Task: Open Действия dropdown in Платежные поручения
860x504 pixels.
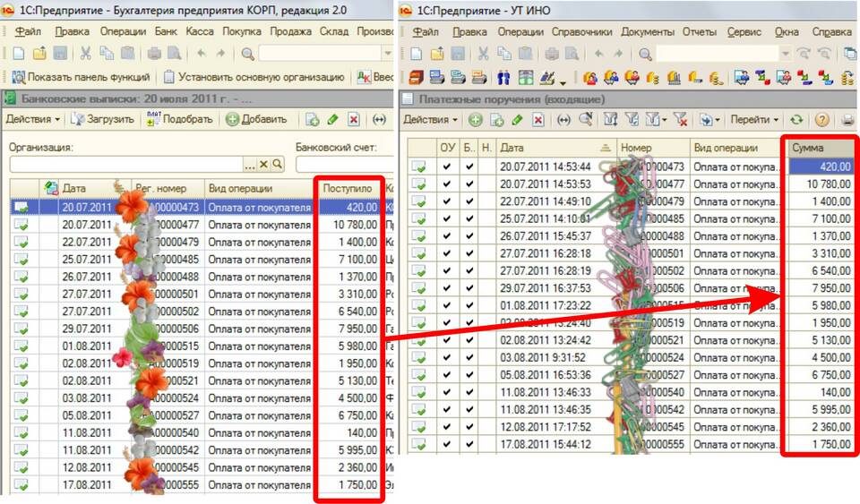Action: [430, 120]
